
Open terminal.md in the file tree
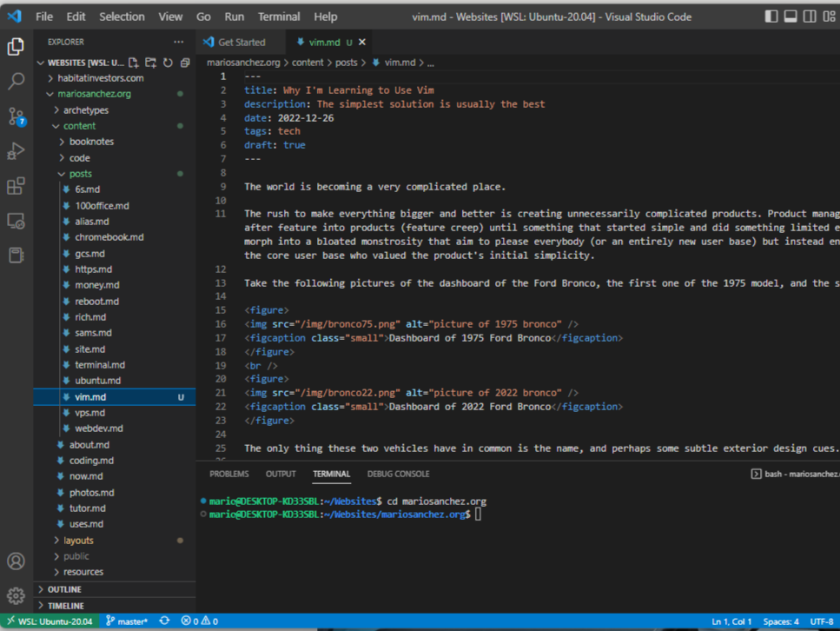coord(116,364)
